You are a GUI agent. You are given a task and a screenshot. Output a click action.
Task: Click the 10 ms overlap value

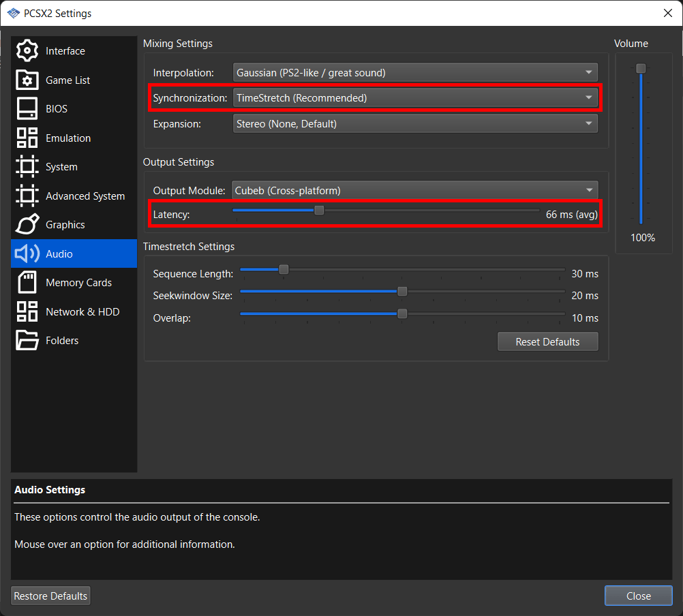[585, 318]
